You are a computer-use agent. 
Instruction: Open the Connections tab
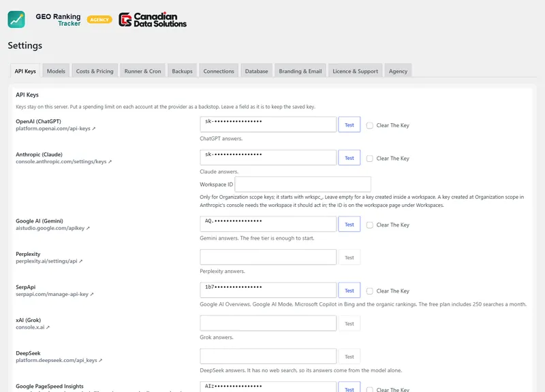[219, 71]
